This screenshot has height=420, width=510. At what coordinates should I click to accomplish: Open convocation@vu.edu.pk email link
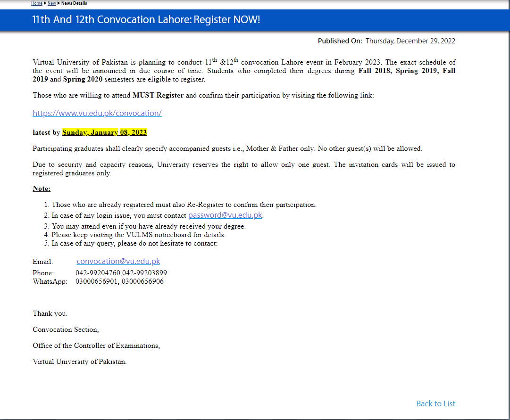(x=118, y=261)
